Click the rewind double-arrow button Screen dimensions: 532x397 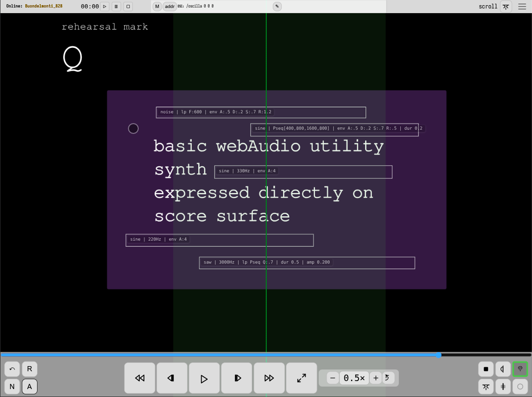tap(140, 378)
